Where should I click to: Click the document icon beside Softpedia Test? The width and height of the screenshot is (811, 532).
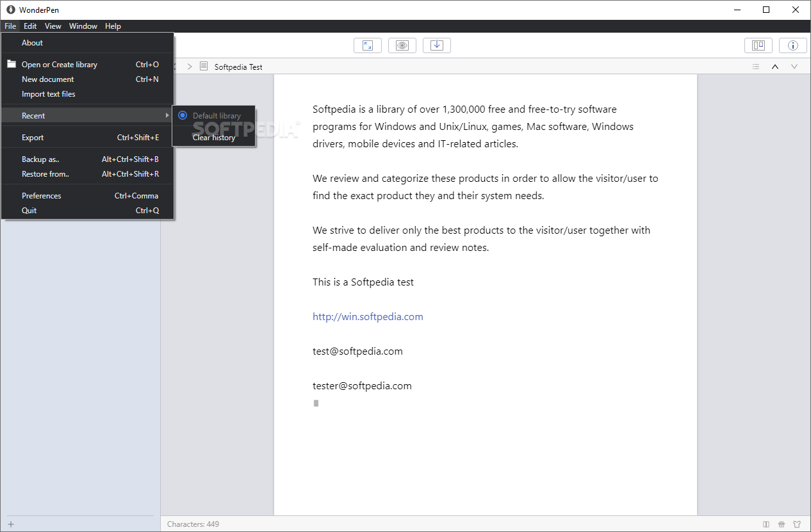204,67
